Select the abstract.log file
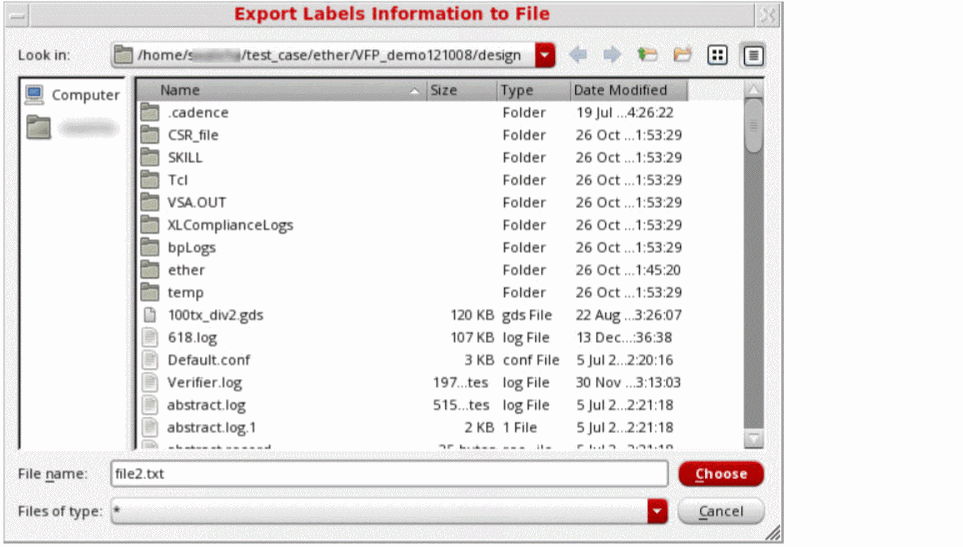This screenshot has width=963, height=547. coord(206,405)
